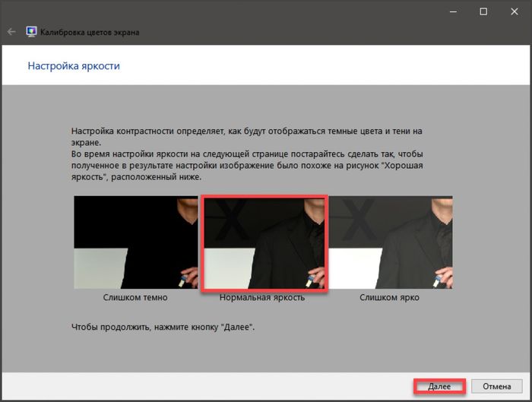Click the back arrow in the title bar
Viewport: 532px width, 402px height.
tap(11, 33)
